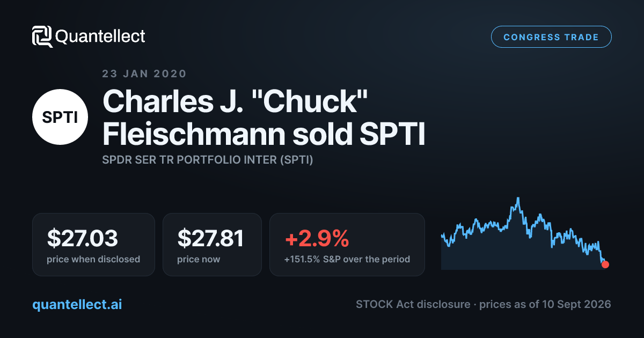Click the price now caption
This screenshot has height=338, width=644.
click(199, 259)
